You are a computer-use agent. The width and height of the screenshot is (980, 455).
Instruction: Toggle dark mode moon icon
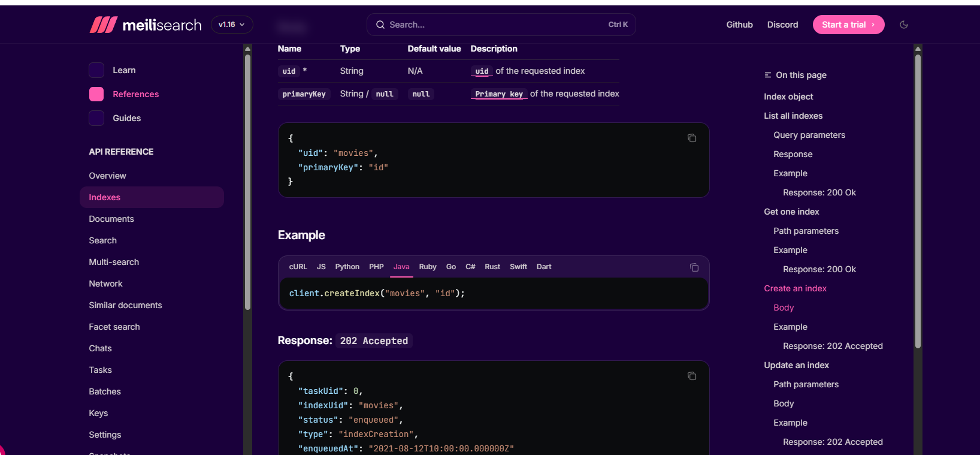(904, 25)
